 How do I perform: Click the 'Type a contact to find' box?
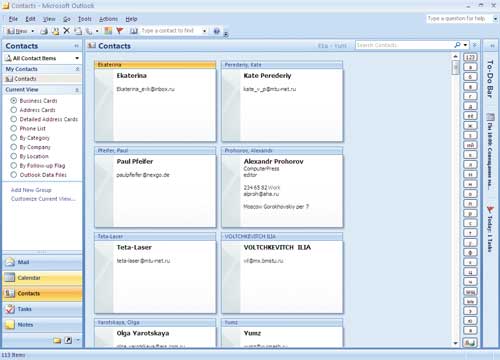pos(171,31)
